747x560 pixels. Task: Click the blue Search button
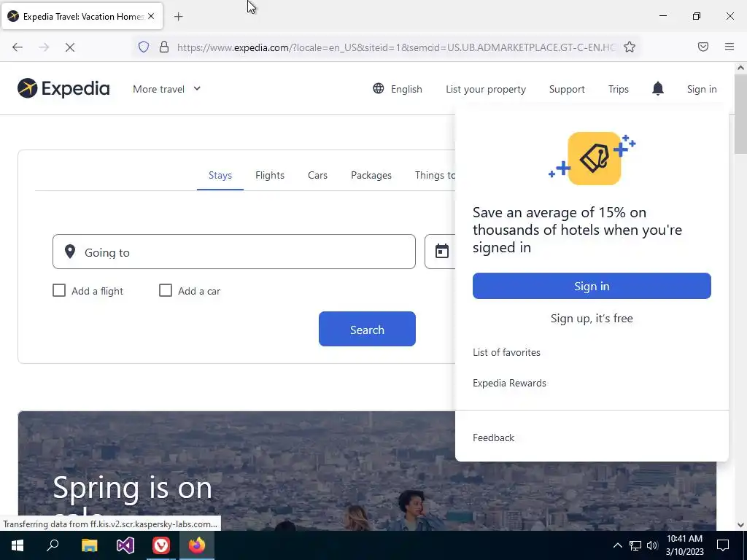[367, 329]
